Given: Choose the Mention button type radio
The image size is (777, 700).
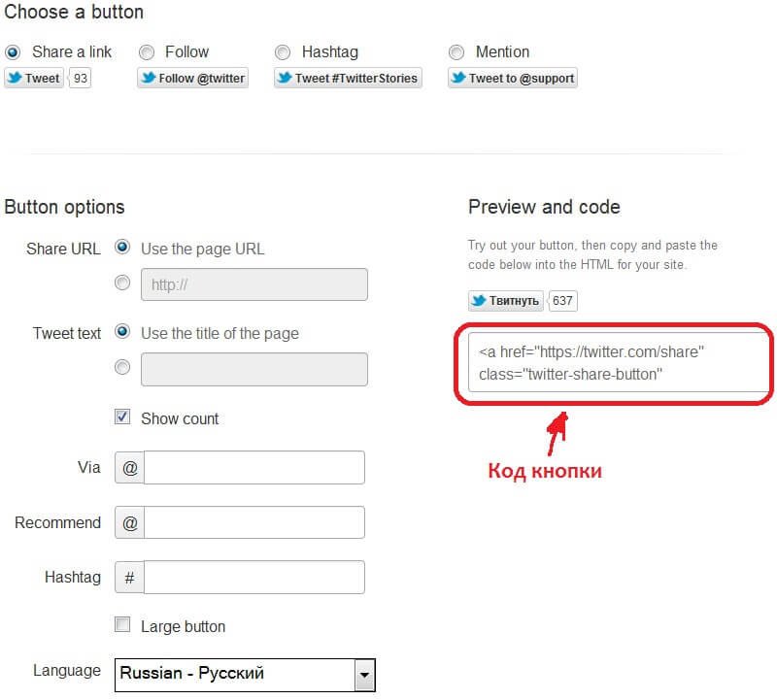Looking at the screenshot, I should (x=456, y=52).
